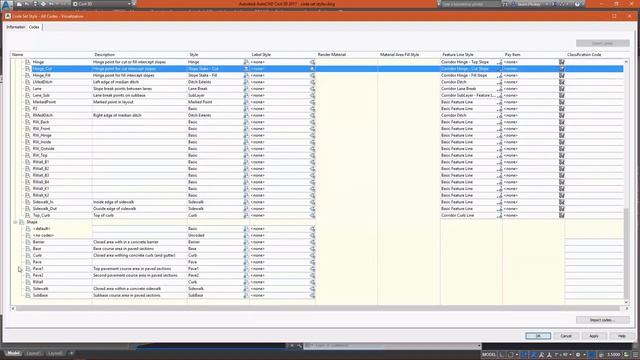640x360 pixels.
Task: Click vertical scrollbar of codes list
Action: [x=627, y=253]
